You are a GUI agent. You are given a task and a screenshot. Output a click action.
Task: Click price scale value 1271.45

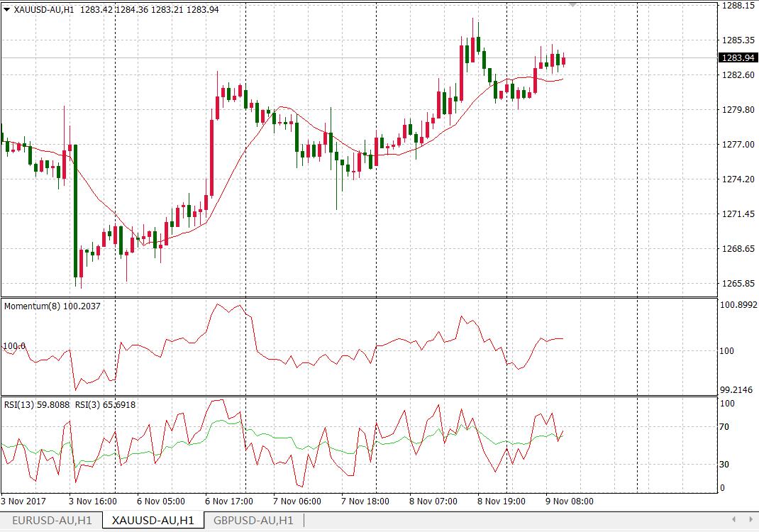point(738,214)
